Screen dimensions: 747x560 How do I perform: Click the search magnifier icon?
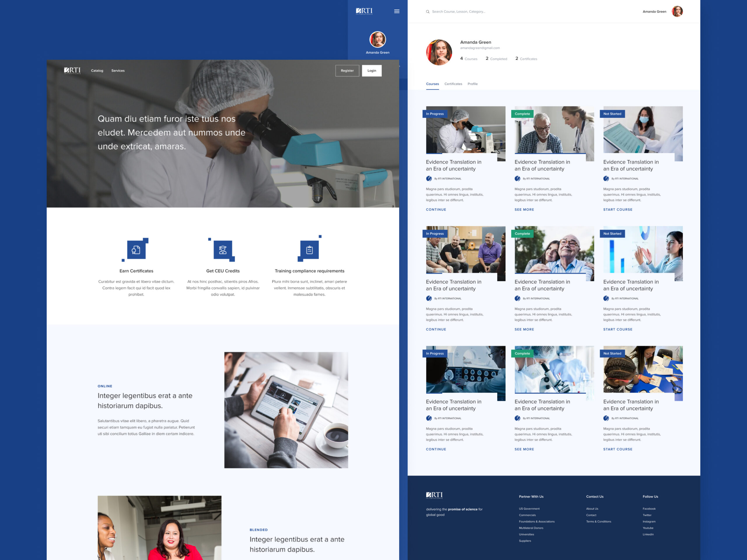tap(427, 11)
